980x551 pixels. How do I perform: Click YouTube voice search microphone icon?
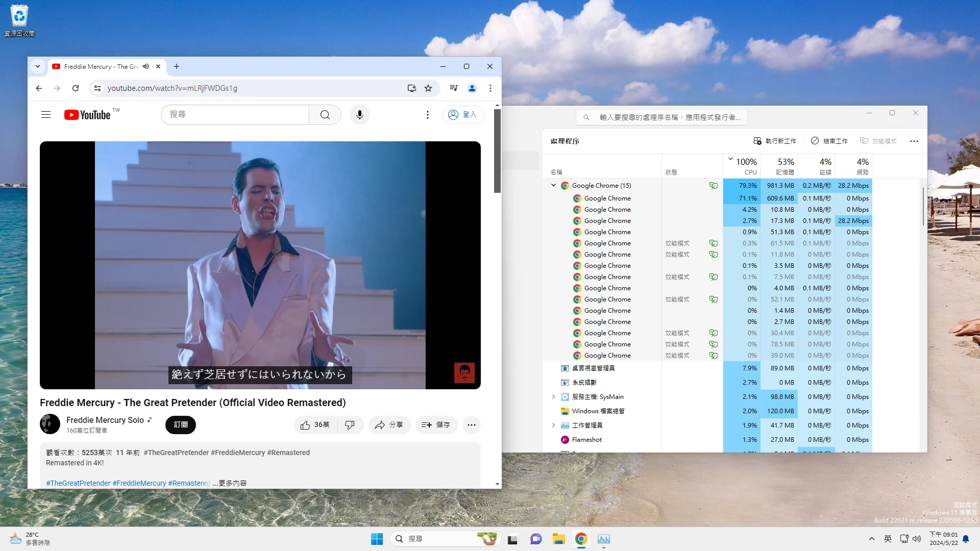pos(359,115)
